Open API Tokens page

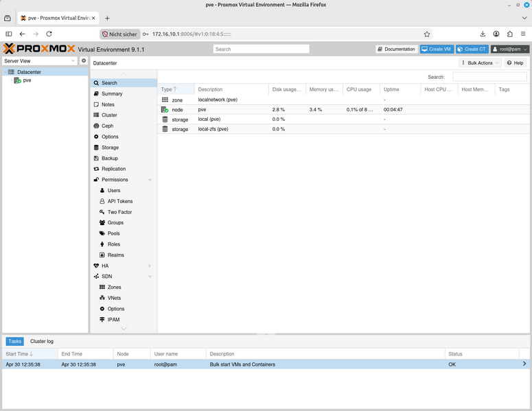pyautogui.click(x=124, y=201)
